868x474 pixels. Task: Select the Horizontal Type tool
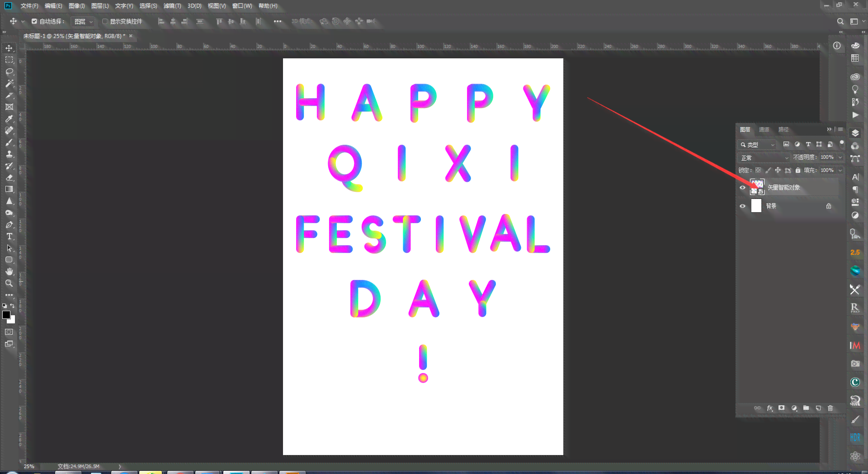9,236
